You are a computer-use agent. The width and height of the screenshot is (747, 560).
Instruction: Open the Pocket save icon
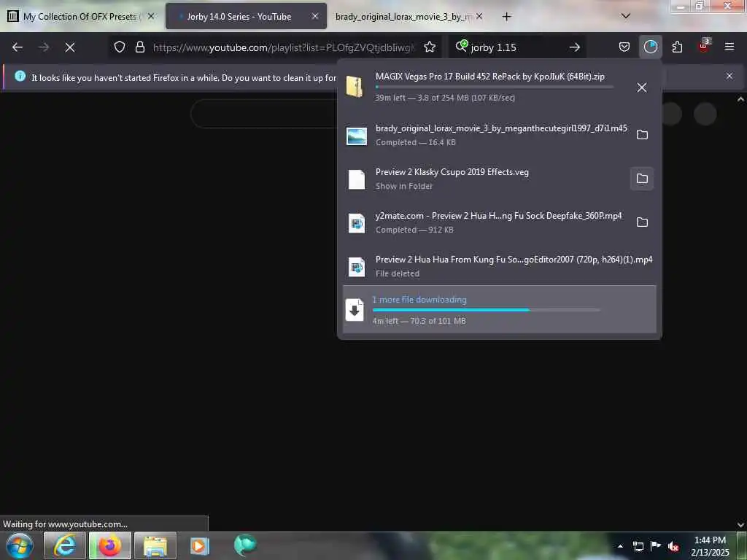(x=624, y=47)
